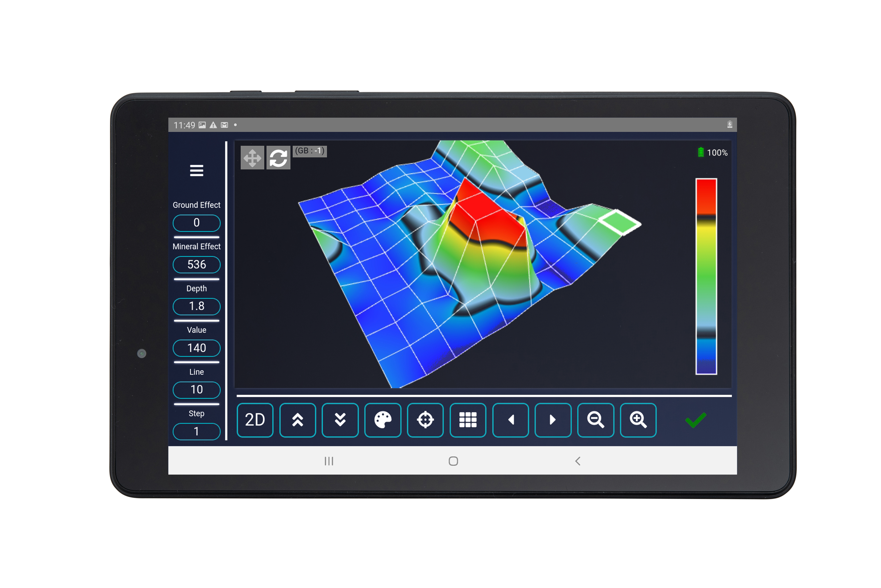Open the hamburger menu
This screenshot has width=881, height=588.
click(x=196, y=171)
